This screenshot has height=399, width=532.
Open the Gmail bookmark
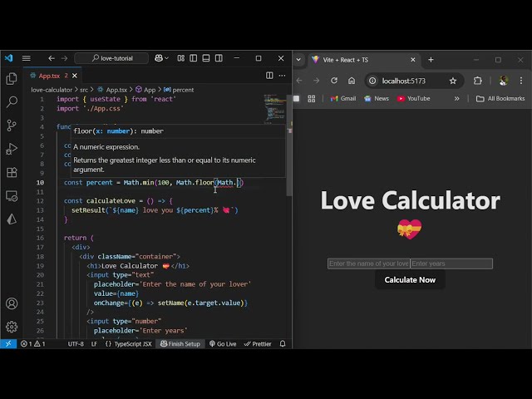[x=343, y=99]
